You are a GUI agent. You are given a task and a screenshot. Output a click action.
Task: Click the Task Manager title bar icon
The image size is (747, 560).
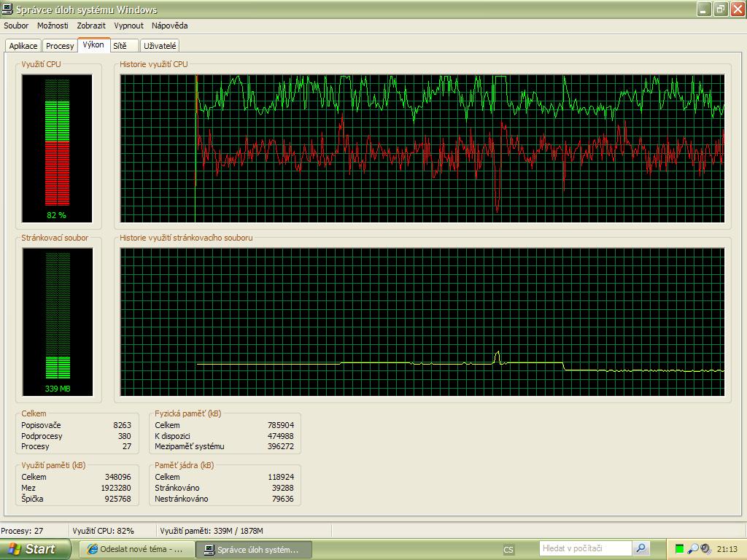tap(7, 9)
